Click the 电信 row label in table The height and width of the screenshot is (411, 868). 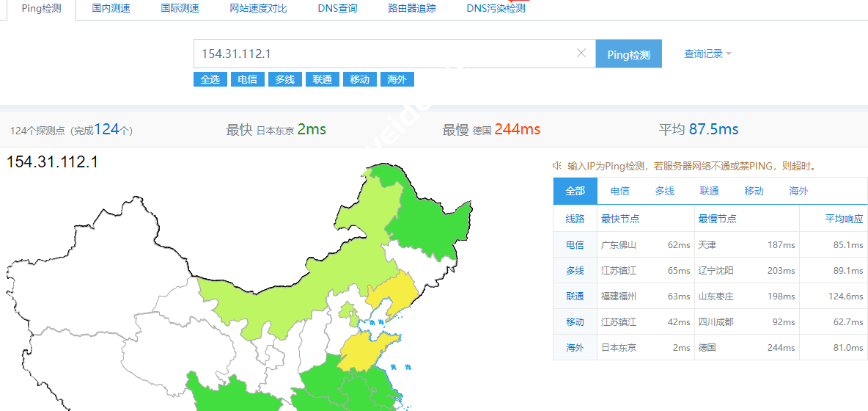[575, 245]
